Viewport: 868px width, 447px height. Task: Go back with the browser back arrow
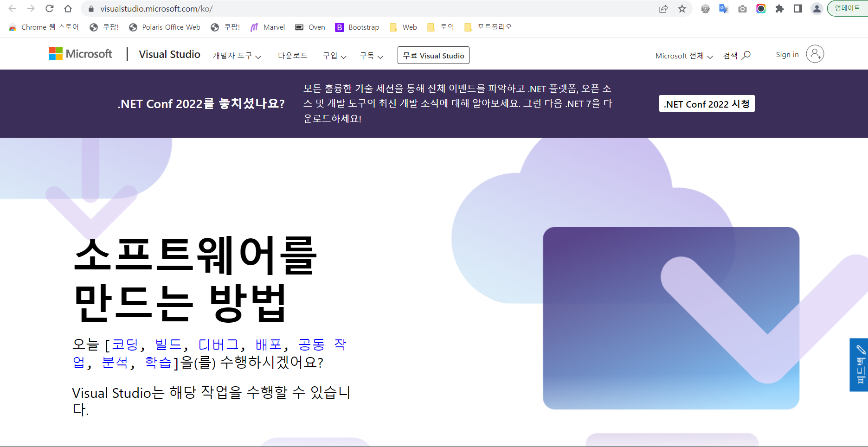pyautogui.click(x=13, y=9)
